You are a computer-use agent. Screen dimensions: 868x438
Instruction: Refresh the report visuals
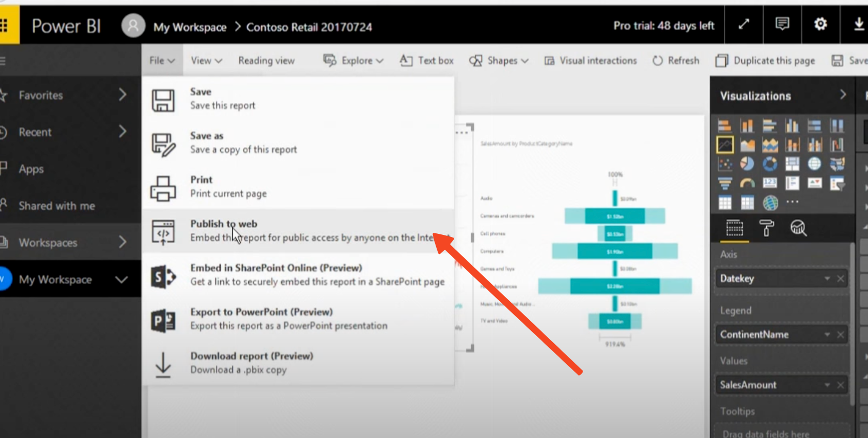675,60
